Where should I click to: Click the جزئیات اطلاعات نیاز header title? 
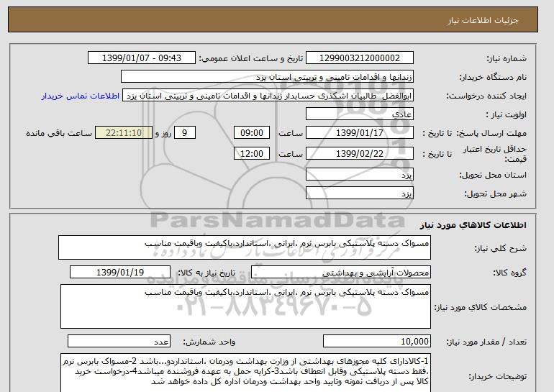(x=483, y=20)
